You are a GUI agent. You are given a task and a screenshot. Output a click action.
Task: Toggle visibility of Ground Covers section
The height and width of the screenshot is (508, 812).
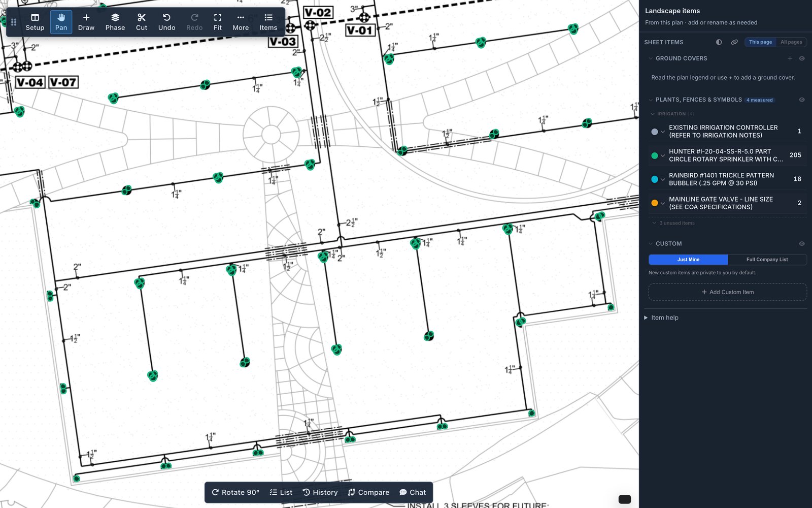click(x=802, y=58)
